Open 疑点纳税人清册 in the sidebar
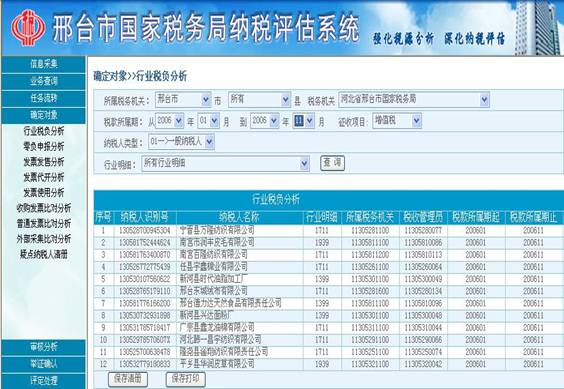 click(44, 254)
